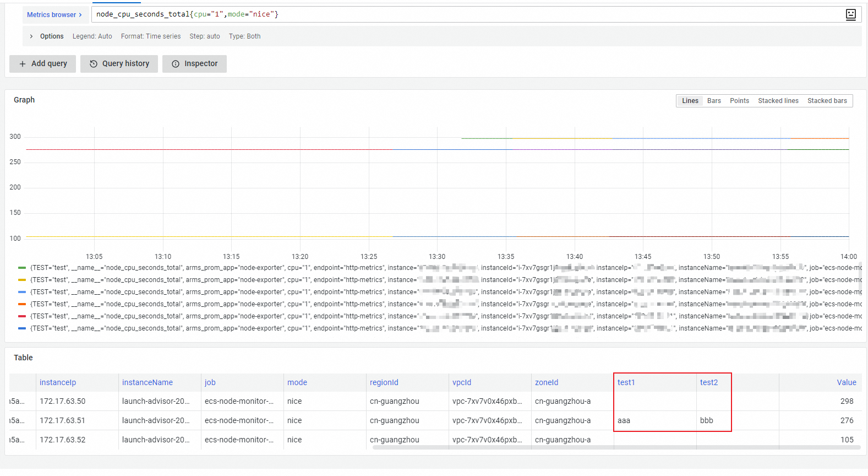
Task: Click the Step: auto option text
Action: 205,36
